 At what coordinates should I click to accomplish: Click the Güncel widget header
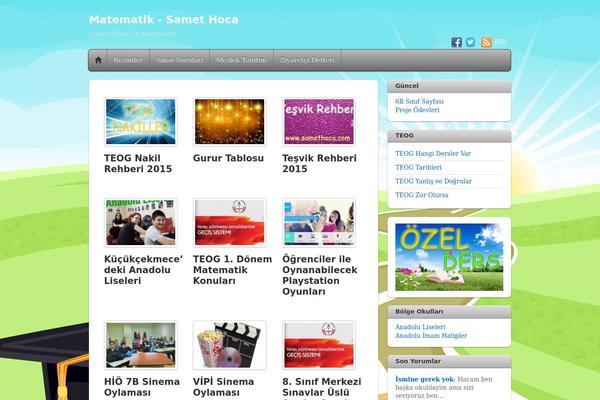[x=449, y=86]
